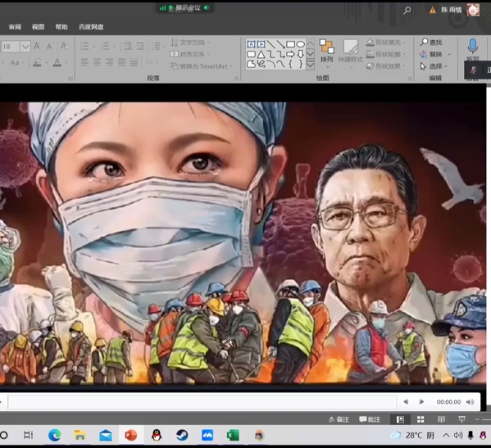Toggle bulleted list

click(x=84, y=47)
